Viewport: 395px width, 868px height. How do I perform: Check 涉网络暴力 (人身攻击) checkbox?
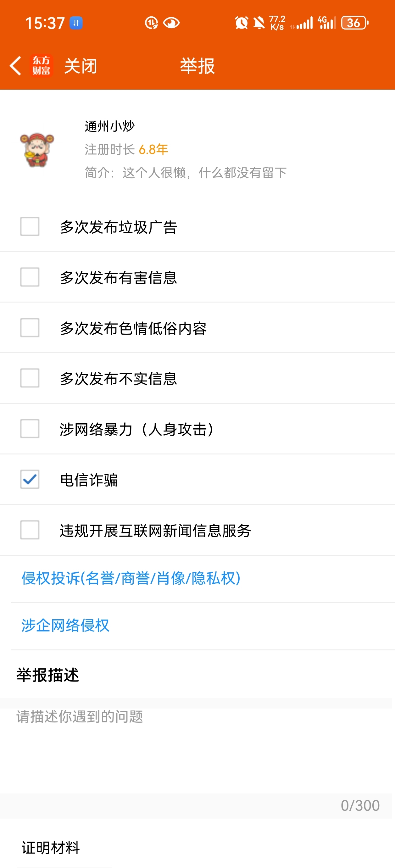pos(30,429)
